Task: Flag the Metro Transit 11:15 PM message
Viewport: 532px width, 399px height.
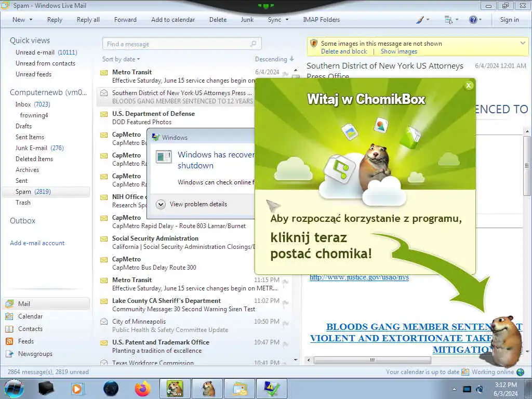Action: coord(285,281)
